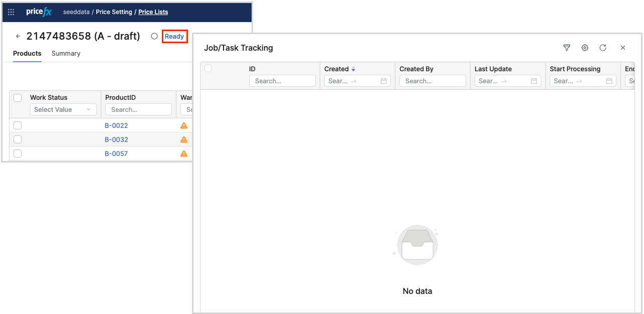Refresh the Job/Task Tracking list
Screen dimensions: 644x314
[x=603, y=48]
